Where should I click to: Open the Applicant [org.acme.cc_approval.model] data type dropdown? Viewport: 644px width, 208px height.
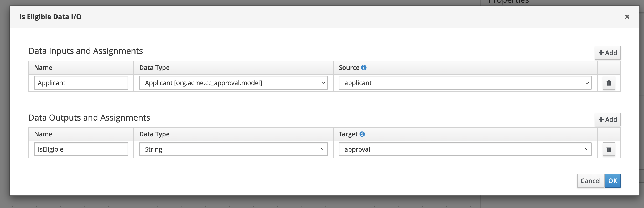click(233, 83)
